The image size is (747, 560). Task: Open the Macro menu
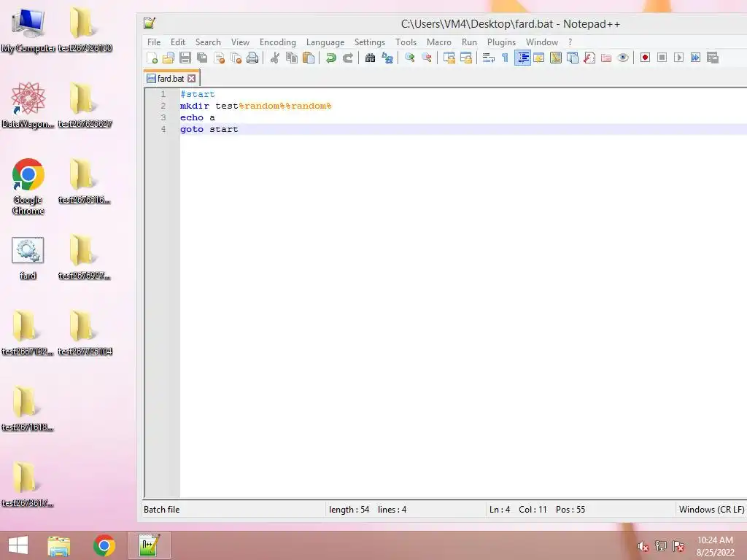click(x=438, y=42)
